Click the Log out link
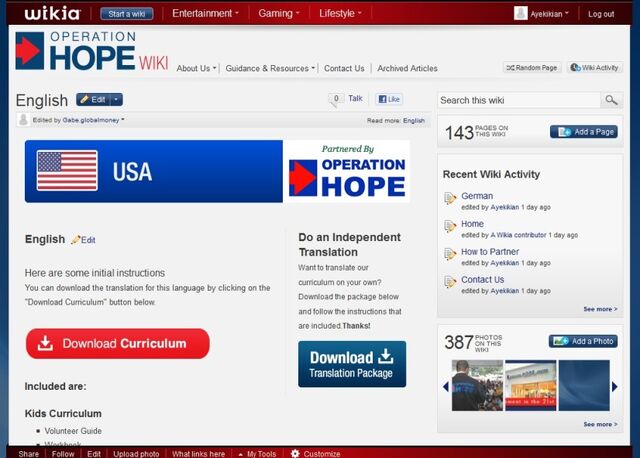Image resolution: width=640 pixels, height=458 pixels. (601, 14)
